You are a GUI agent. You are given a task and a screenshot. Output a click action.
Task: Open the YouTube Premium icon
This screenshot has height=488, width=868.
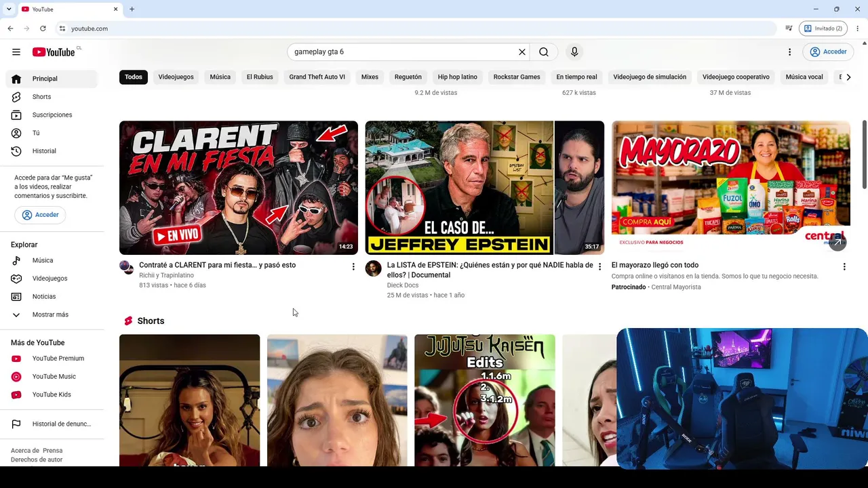point(16,359)
